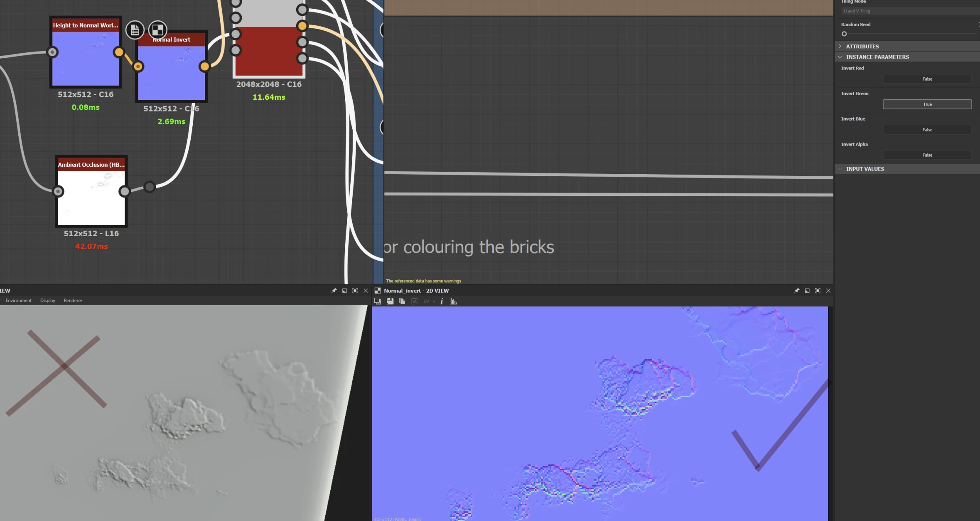This screenshot has width=980, height=521.
Task: Open the Environment menu in 3D view
Action: pyautogui.click(x=18, y=301)
